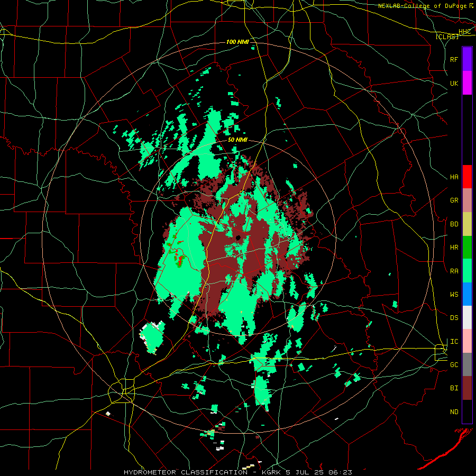Click the blue WS wet snow swatch
Viewport: 476px width, 476px height.
pyautogui.click(x=467, y=294)
